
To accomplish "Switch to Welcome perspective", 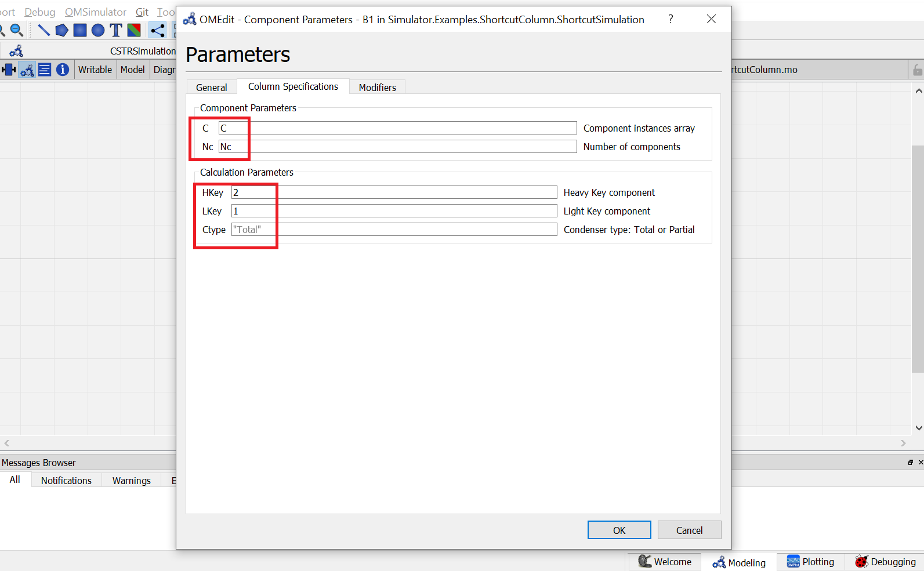I will pos(665,562).
